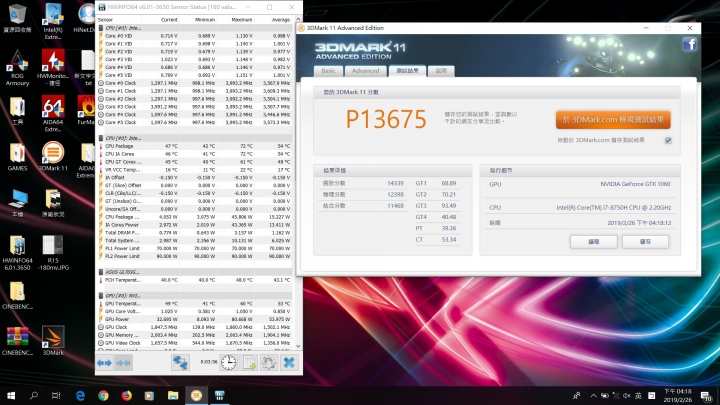Start HWiNFO logging with sheet icon
The width and height of the screenshot is (720, 405).
point(248,363)
